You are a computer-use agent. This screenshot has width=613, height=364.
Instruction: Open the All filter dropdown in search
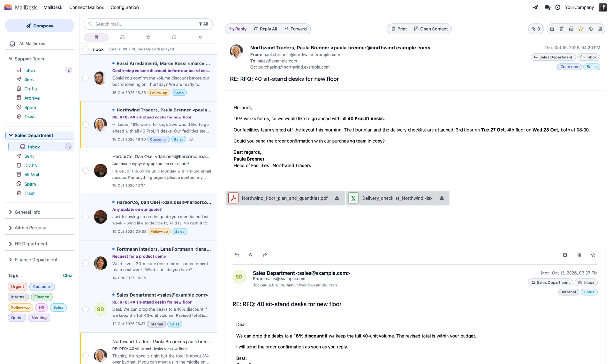coord(203,24)
